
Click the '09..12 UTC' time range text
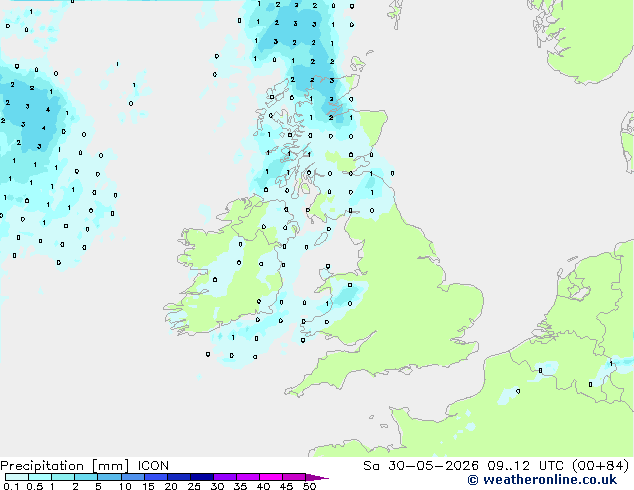tap(525, 466)
